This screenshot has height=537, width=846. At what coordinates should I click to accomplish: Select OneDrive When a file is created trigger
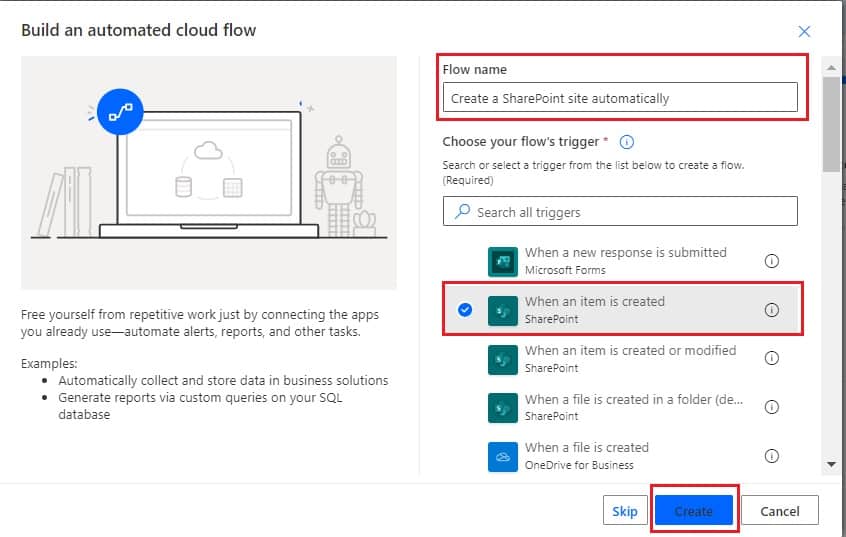click(620, 456)
